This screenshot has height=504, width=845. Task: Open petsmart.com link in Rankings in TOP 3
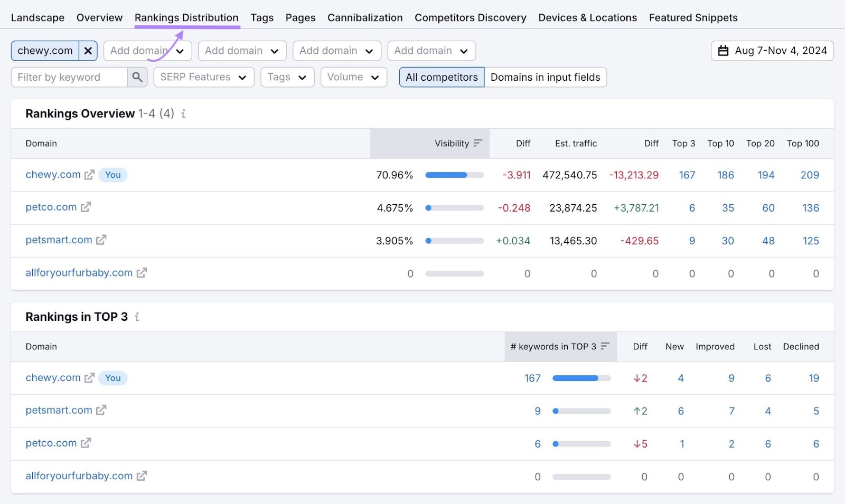59,410
